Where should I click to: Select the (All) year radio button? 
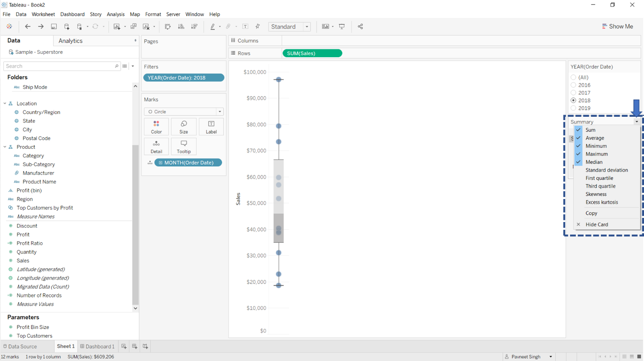pos(573,77)
